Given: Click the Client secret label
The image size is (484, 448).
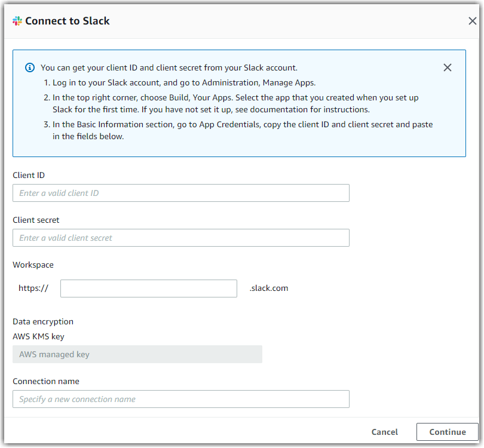Looking at the screenshot, I should (x=36, y=220).
